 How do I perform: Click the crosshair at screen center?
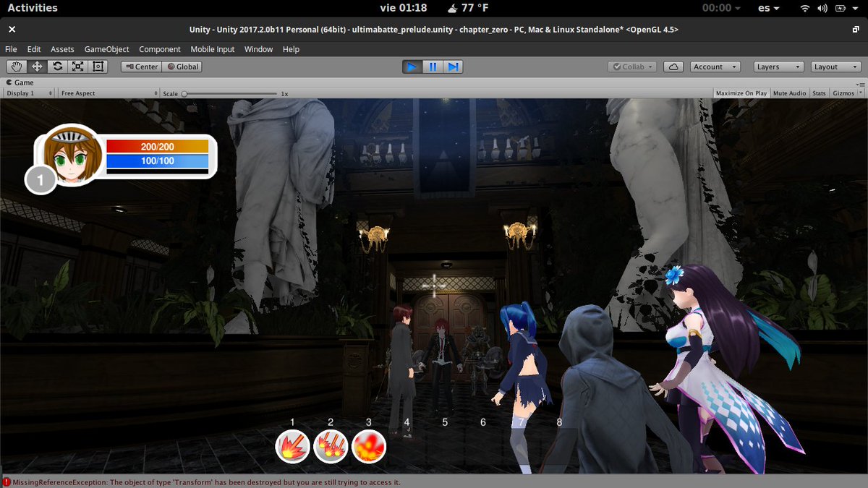(x=434, y=285)
